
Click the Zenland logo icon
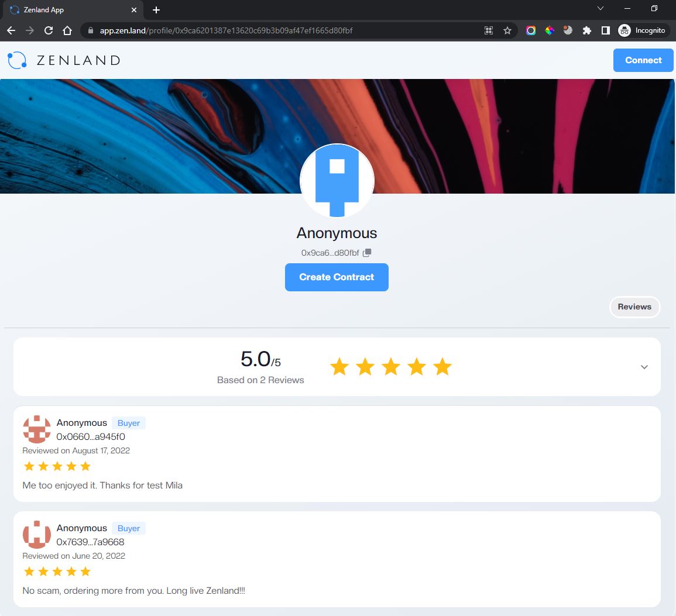16,60
